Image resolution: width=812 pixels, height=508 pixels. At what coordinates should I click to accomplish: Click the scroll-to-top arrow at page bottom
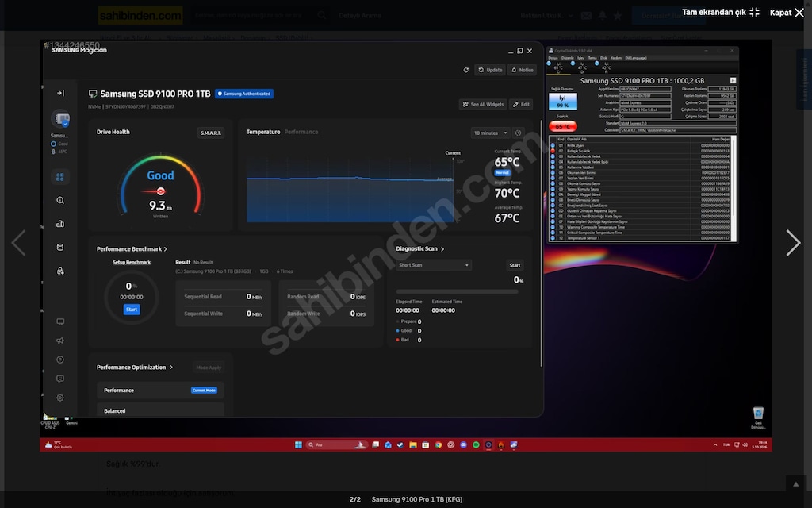click(x=796, y=484)
